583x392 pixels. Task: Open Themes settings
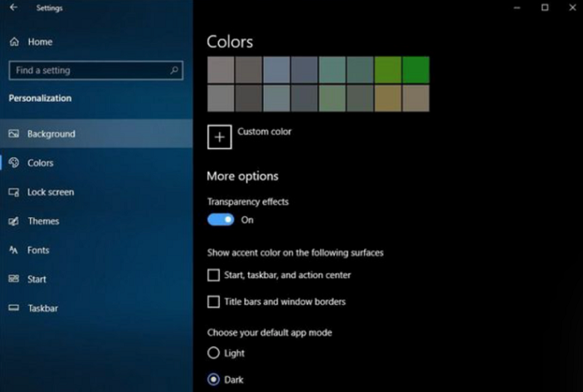click(97, 221)
